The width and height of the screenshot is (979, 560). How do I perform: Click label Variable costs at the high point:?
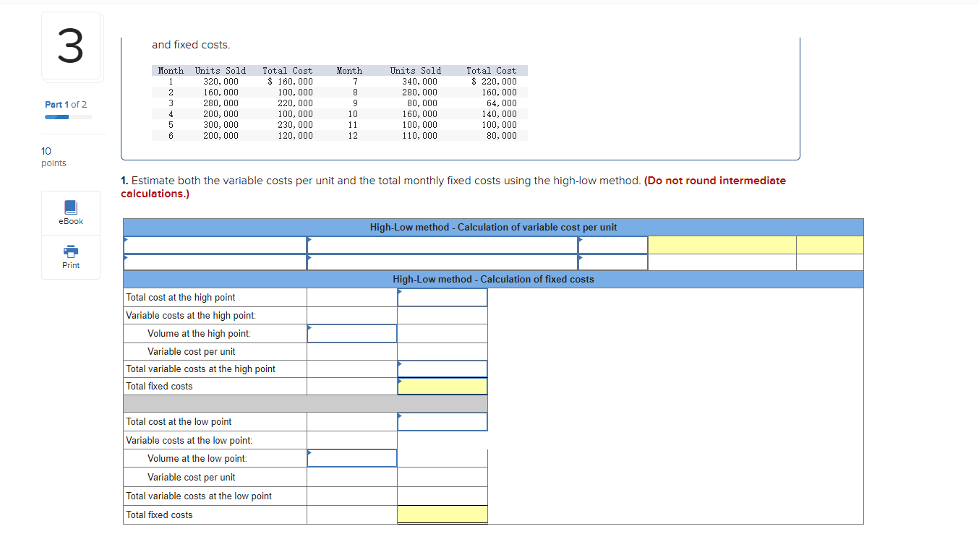coord(191,315)
